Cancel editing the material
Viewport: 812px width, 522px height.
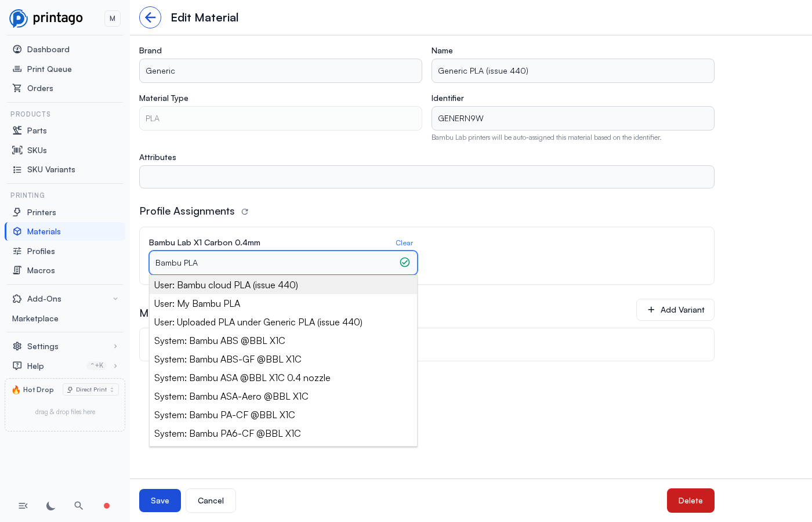pos(211,501)
